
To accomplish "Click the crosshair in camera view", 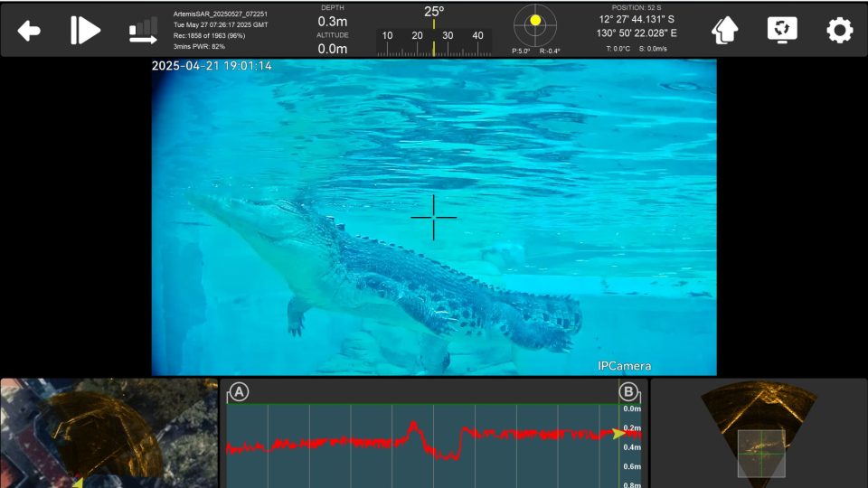I will [434, 217].
